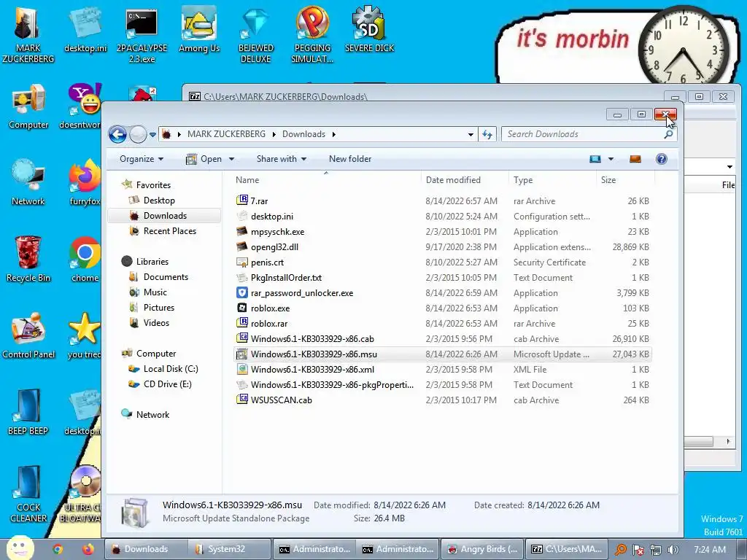
Task: Show the preview pane icon
Action: [x=635, y=159]
